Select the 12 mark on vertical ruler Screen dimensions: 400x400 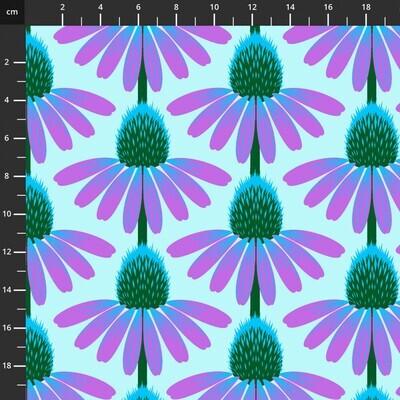pyautogui.click(x=7, y=252)
